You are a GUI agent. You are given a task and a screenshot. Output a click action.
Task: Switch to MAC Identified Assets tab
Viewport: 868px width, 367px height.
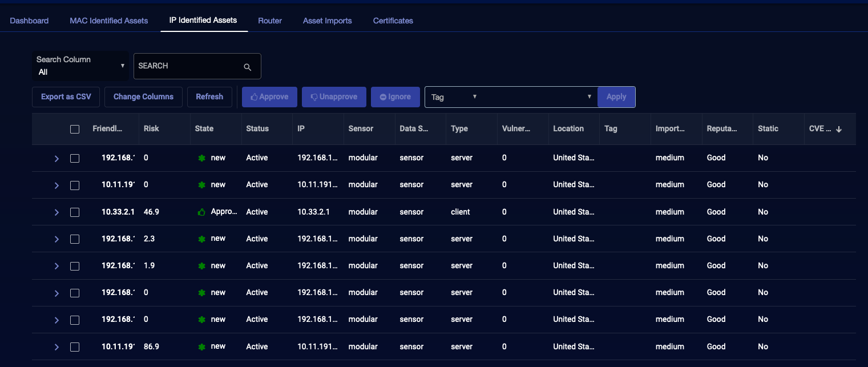108,21
